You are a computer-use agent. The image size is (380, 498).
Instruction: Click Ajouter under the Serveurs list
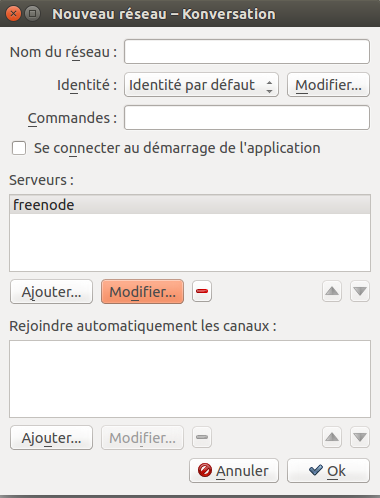[51, 292]
